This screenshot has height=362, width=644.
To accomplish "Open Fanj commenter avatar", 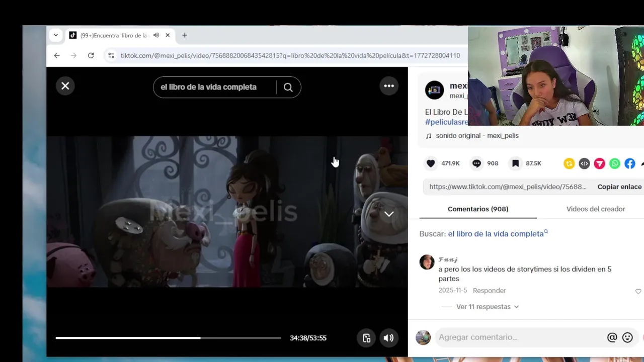I will pyautogui.click(x=427, y=262).
